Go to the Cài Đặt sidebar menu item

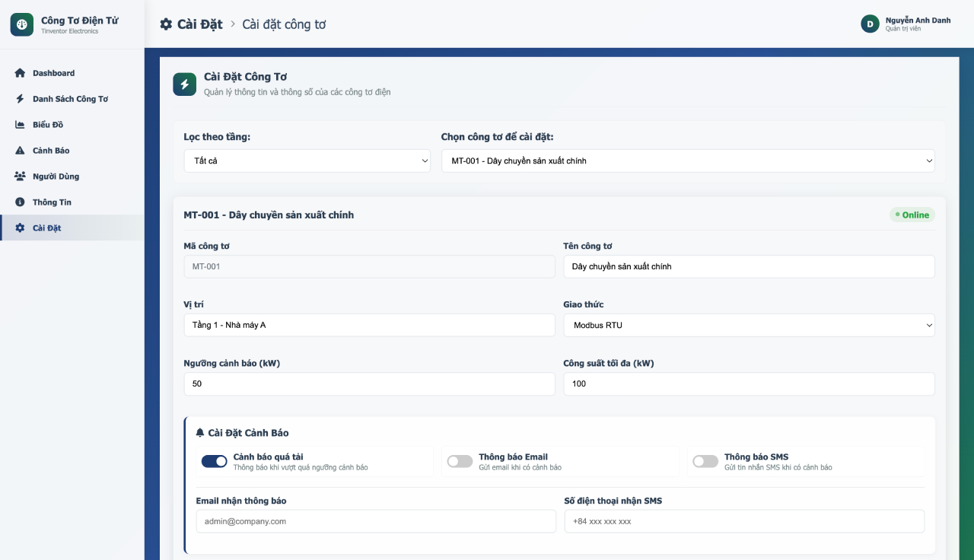click(47, 228)
